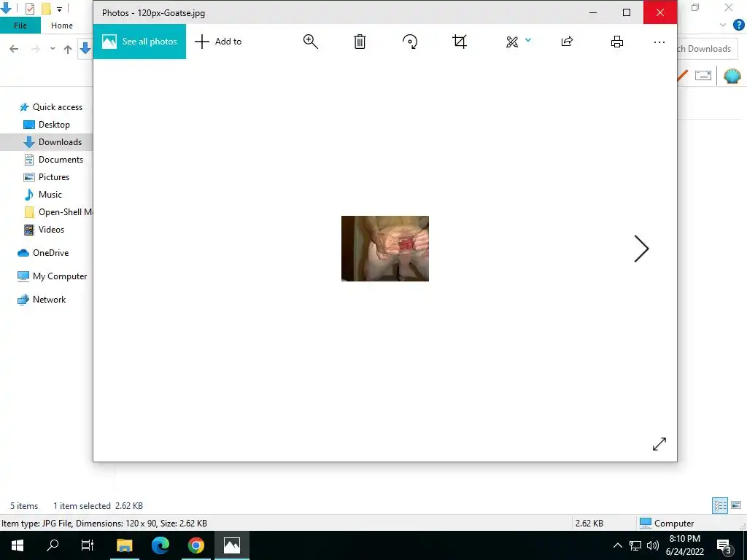Open network status tray icon

[x=635, y=545]
